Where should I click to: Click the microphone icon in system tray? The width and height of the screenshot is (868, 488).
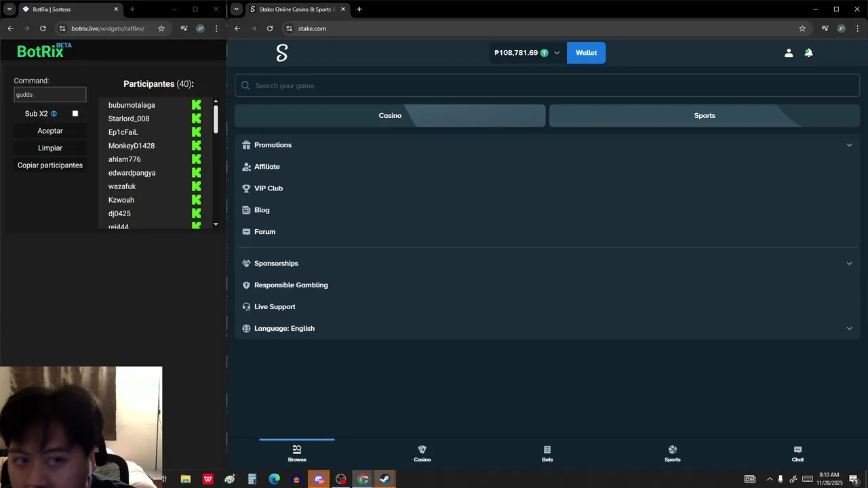point(781,479)
